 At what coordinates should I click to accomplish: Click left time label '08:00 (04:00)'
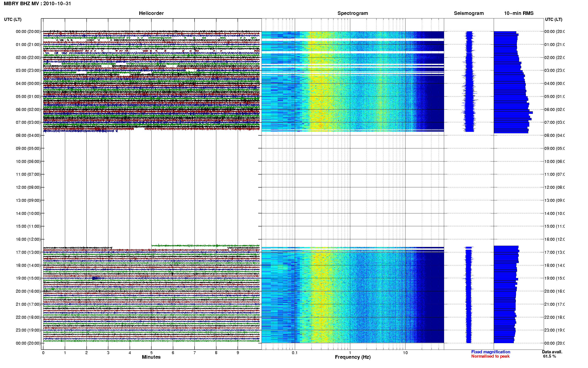pyautogui.click(x=28, y=135)
